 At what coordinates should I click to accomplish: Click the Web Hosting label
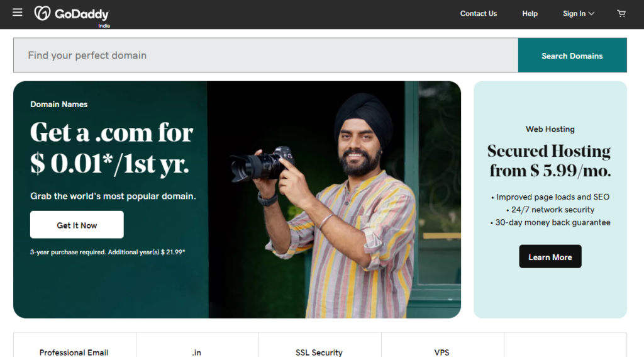click(550, 129)
